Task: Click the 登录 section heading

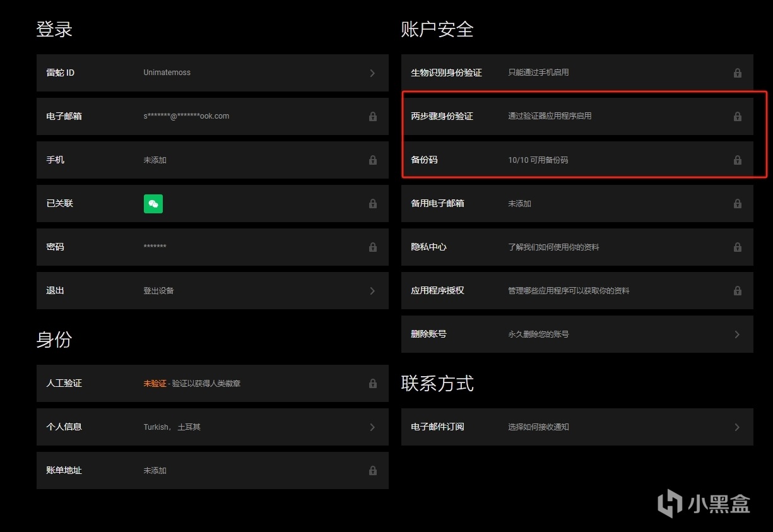Action: click(54, 29)
